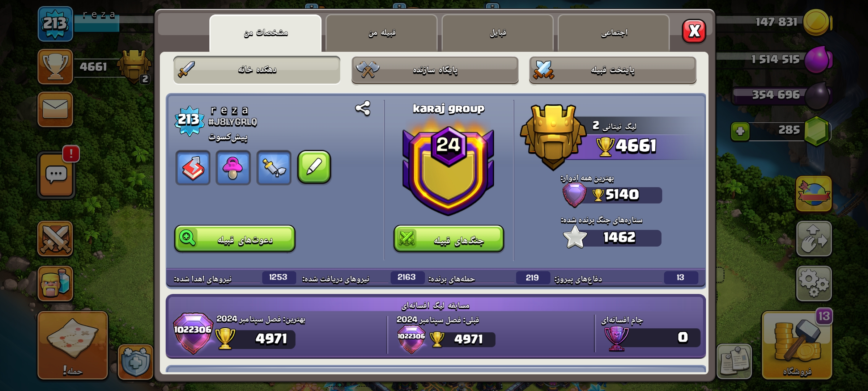Open the chat speech bubble icon
The image size is (868, 391).
pos(56,175)
